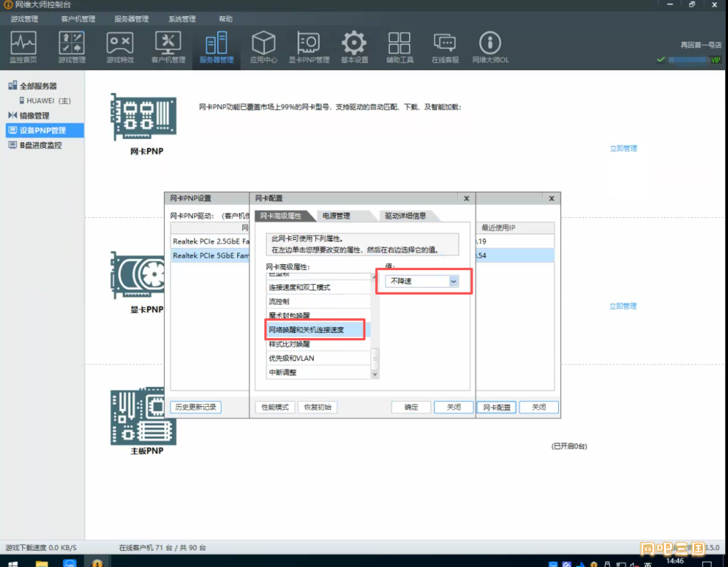Switch to the 电源管理 tab
Screen dimensions: 728x567
tap(336, 216)
